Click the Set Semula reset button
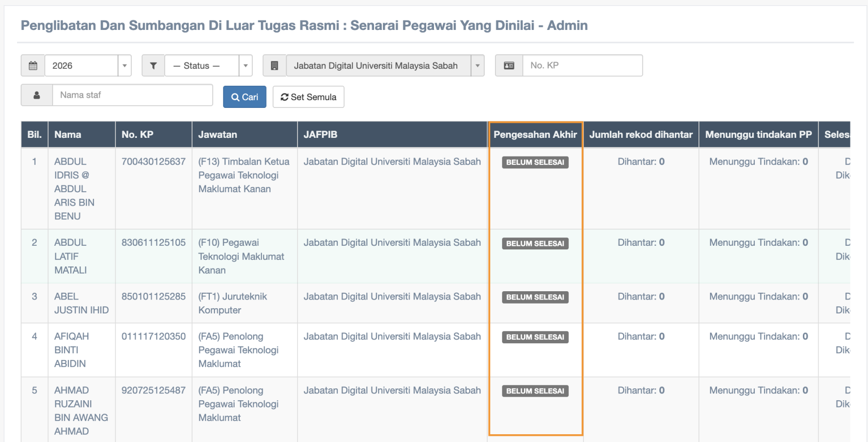 point(308,97)
